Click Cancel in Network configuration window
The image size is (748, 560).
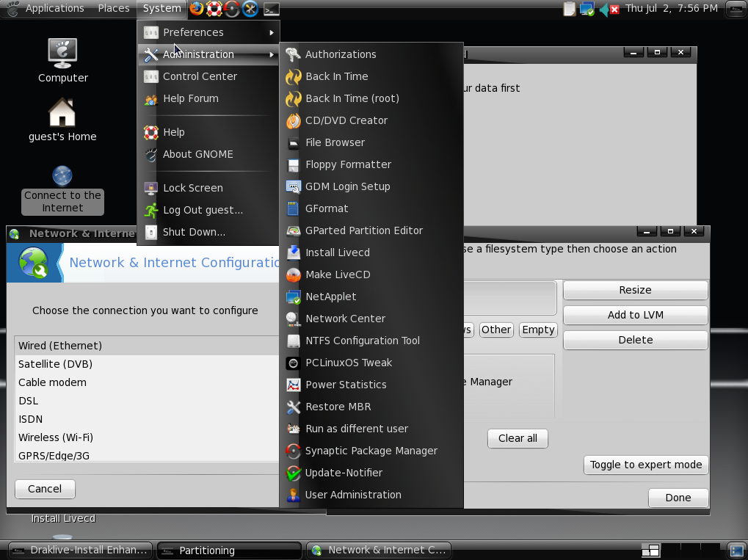[x=45, y=489]
